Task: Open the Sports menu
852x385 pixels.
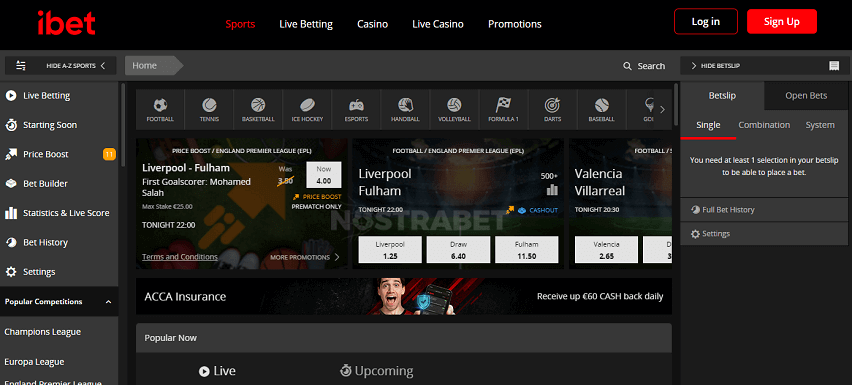Action: point(240,24)
